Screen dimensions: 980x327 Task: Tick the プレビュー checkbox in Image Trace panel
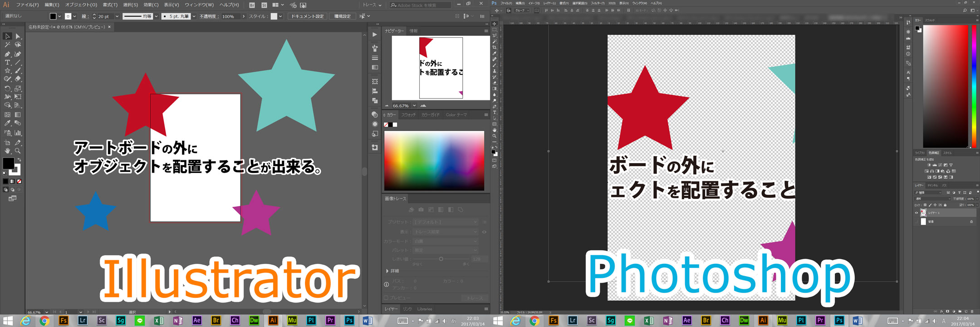386,298
